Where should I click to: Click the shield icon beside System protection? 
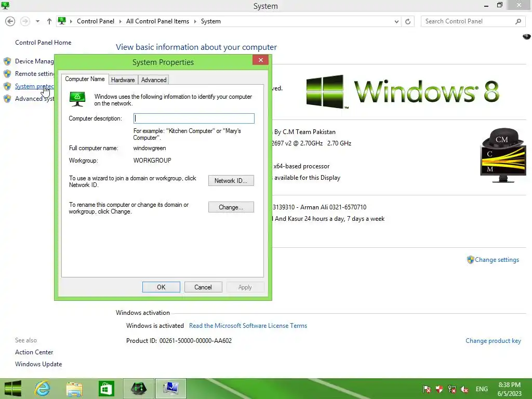pos(7,86)
